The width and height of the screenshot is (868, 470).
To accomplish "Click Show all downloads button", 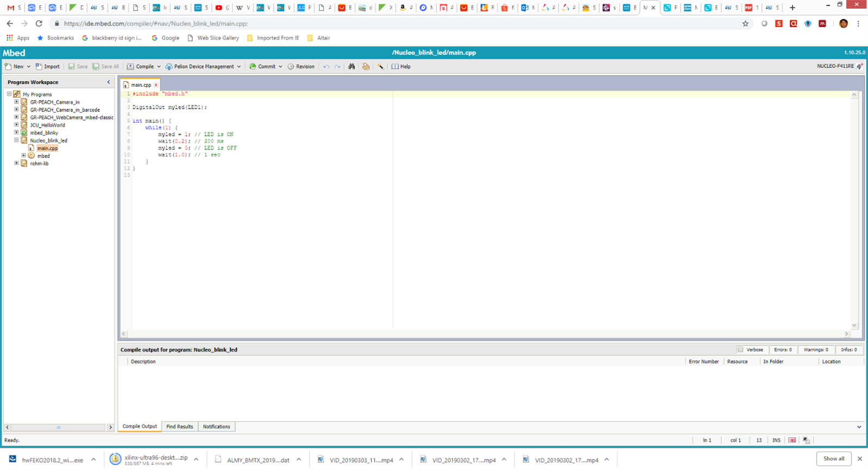I will [833, 459].
